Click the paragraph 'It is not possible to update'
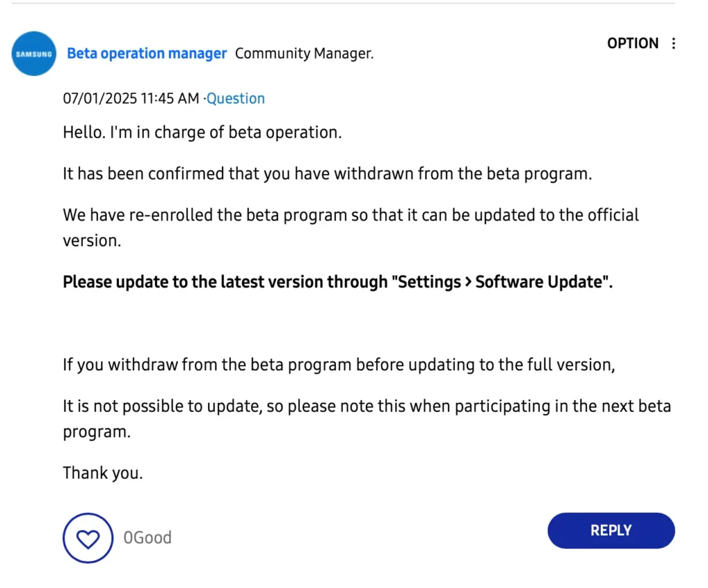 [367, 419]
